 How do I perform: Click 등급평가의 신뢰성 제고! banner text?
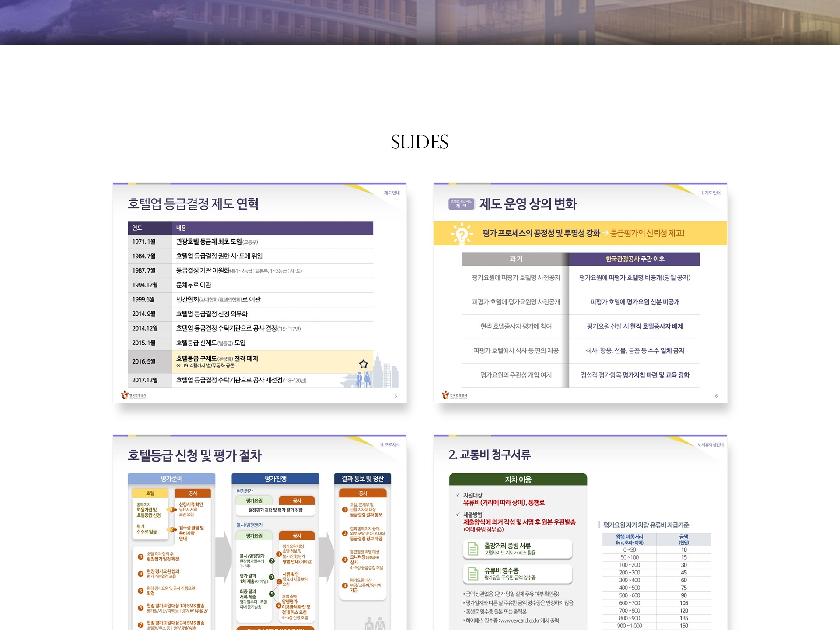(647, 233)
